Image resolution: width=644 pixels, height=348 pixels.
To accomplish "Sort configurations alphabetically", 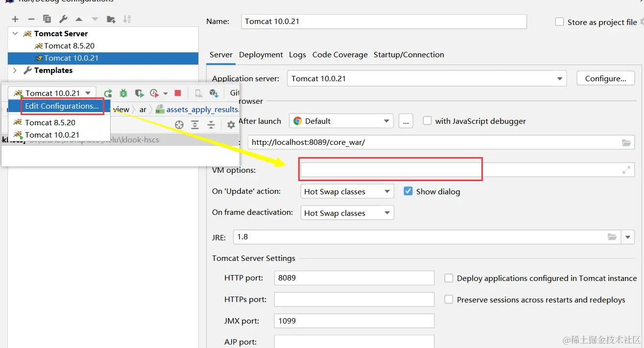I will (127, 19).
